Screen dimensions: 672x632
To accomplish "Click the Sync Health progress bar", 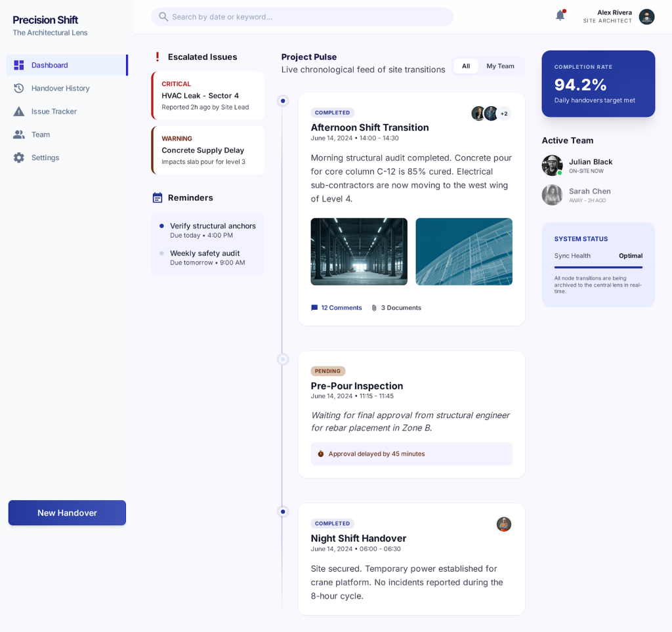I will [x=598, y=267].
